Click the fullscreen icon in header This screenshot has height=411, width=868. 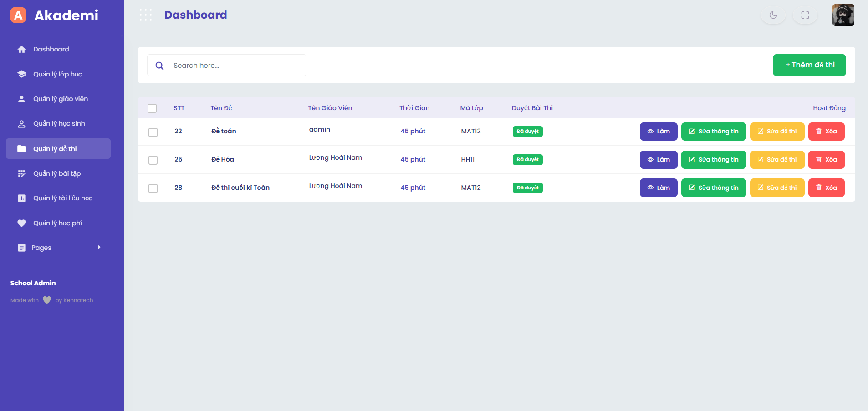(x=805, y=15)
